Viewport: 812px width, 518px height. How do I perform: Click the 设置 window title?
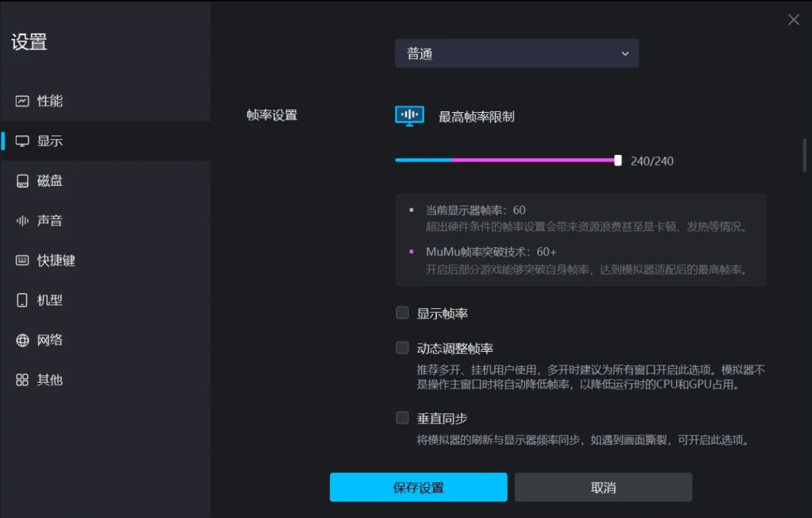tap(29, 41)
